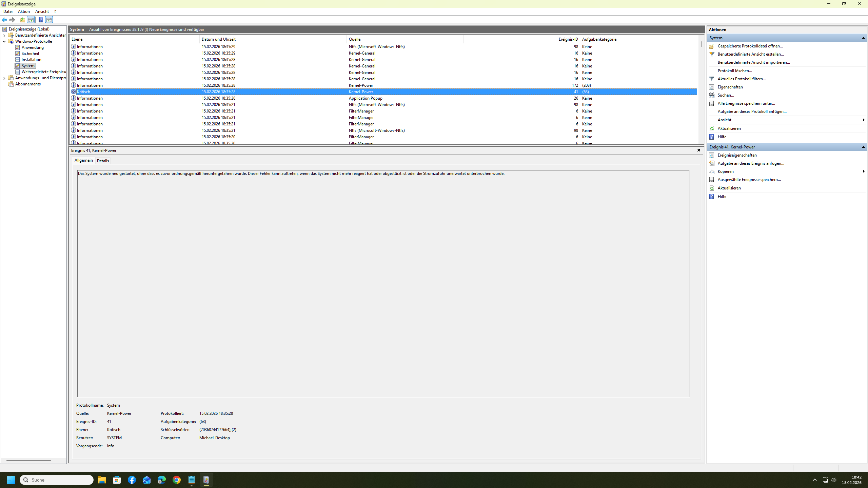Expand the Benutzerdefinierte Ansichten tree node
The image size is (868, 488).
point(4,35)
